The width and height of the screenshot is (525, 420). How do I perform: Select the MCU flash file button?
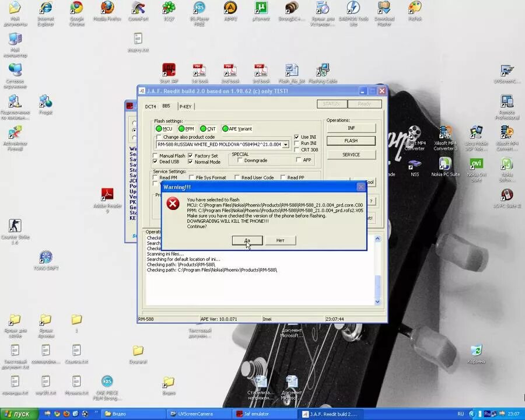click(164, 128)
